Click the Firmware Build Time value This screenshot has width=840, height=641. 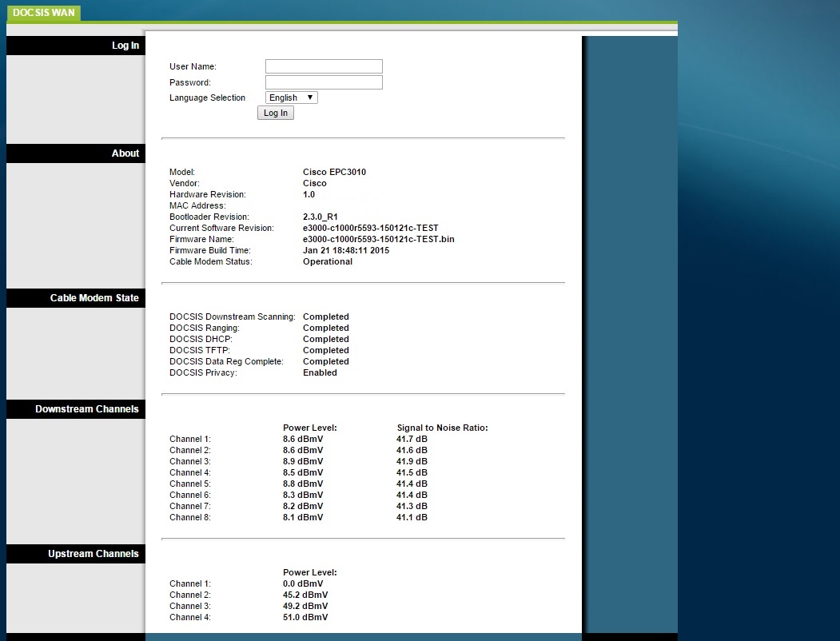345,251
